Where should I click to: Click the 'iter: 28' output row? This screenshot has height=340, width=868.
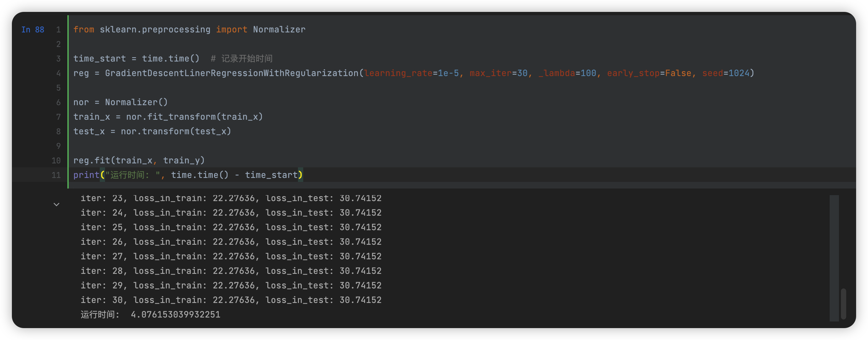coord(231,271)
